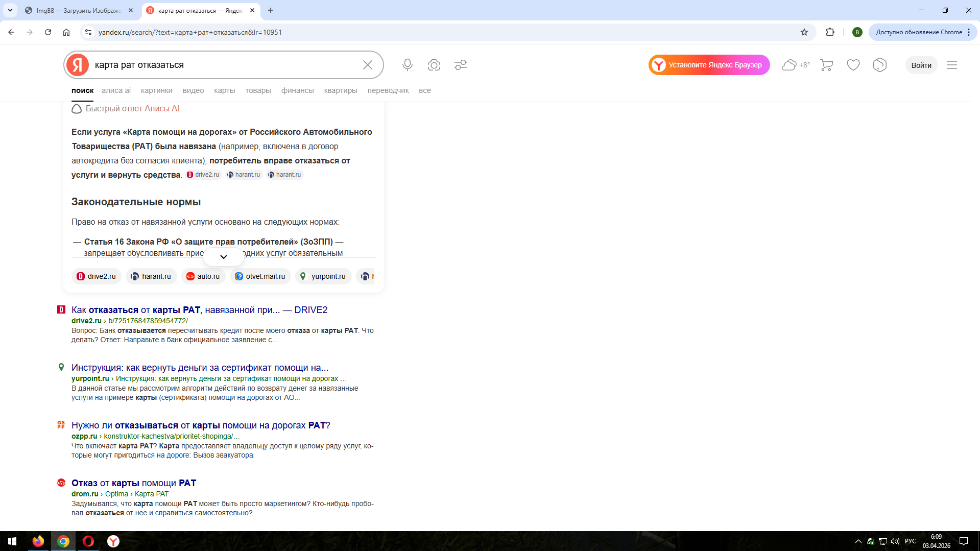This screenshot has width=980, height=551.
Task: Launch Opera from the taskbar
Action: coord(88,541)
